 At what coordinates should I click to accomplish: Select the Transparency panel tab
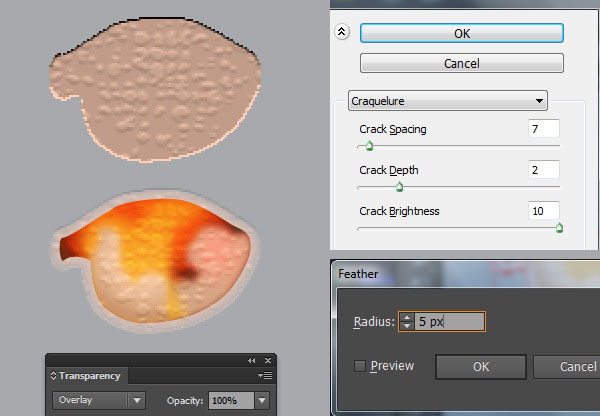(89, 376)
